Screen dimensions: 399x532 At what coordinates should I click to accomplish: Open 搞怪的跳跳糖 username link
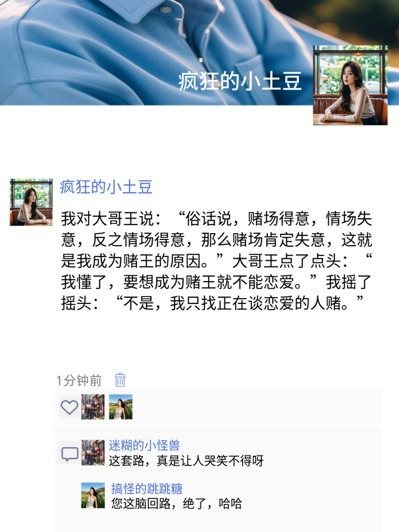[147, 488]
